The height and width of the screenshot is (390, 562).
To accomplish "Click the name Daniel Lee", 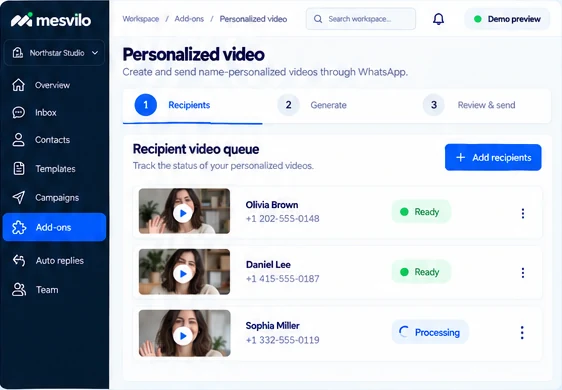I will [x=268, y=265].
